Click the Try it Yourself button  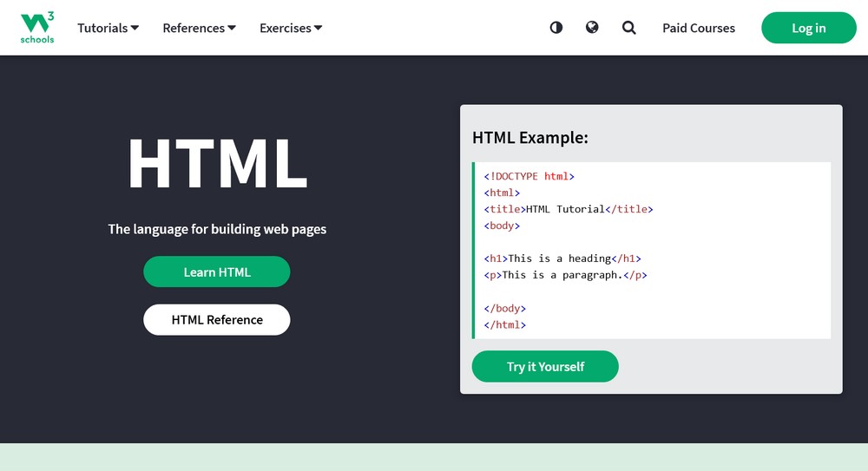point(545,366)
